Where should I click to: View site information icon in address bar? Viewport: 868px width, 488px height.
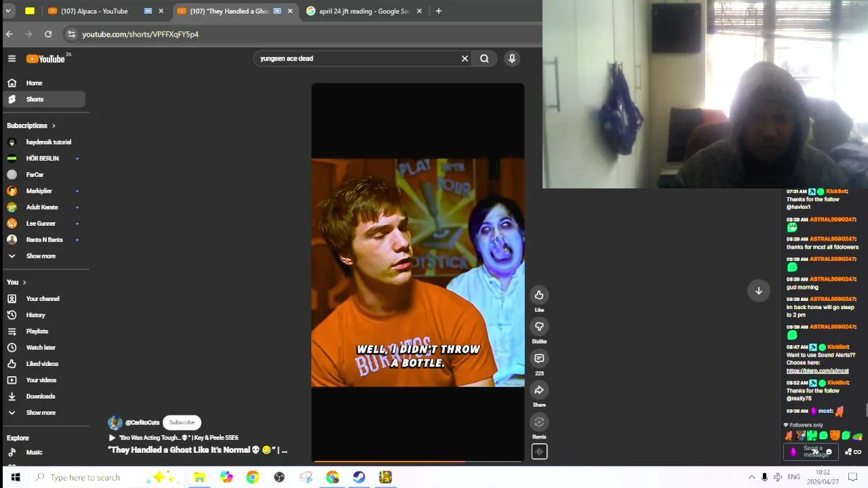71,34
